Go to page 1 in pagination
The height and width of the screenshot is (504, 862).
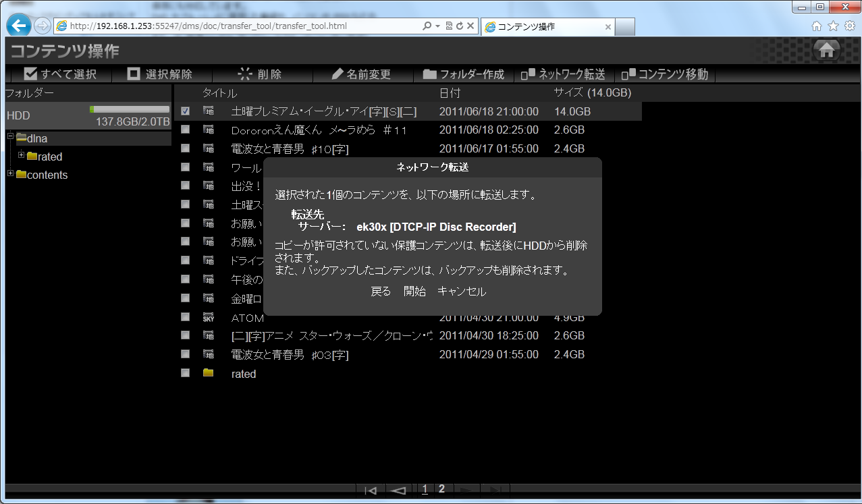pyautogui.click(x=425, y=490)
